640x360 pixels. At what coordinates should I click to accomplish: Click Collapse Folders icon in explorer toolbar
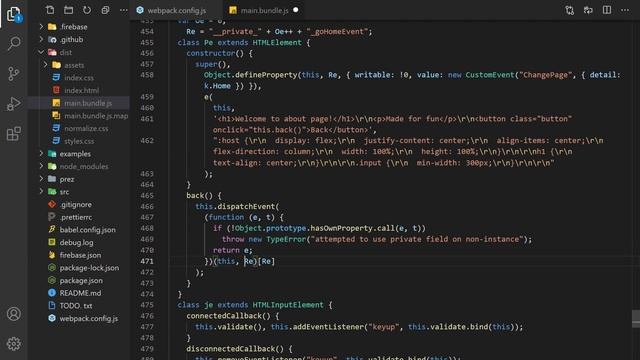click(x=105, y=10)
